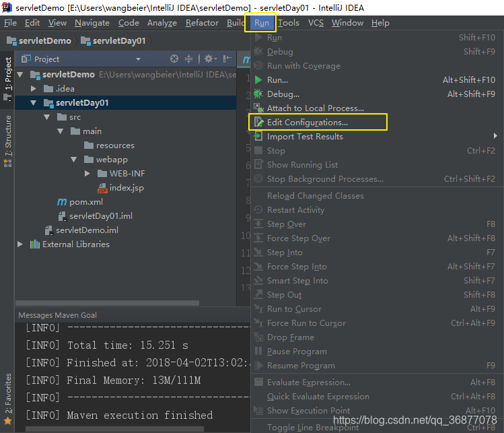The height and width of the screenshot is (433, 504).
Task: Click the Edit Configurations pencil icon
Action: [258, 123]
